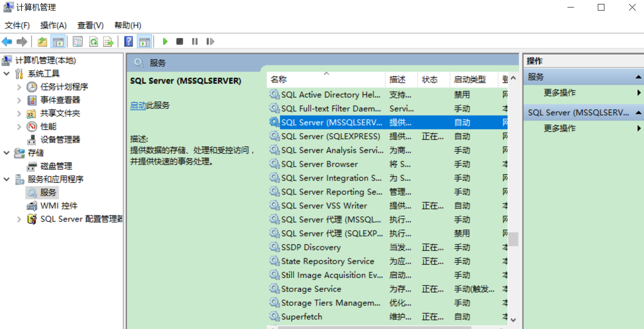The width and height of the screenshot is (644, 329).
Task: Restart service with the restart button
Action: pos(210,41)
